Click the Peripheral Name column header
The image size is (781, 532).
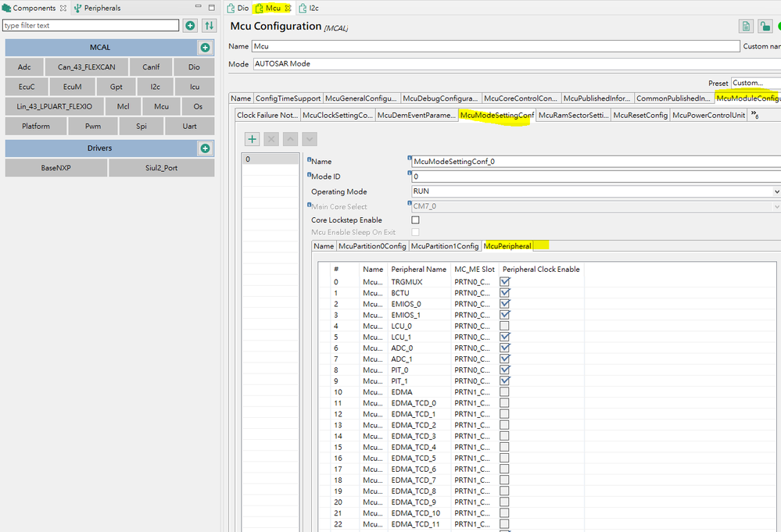pyautogui.click(x=418, y=270)
